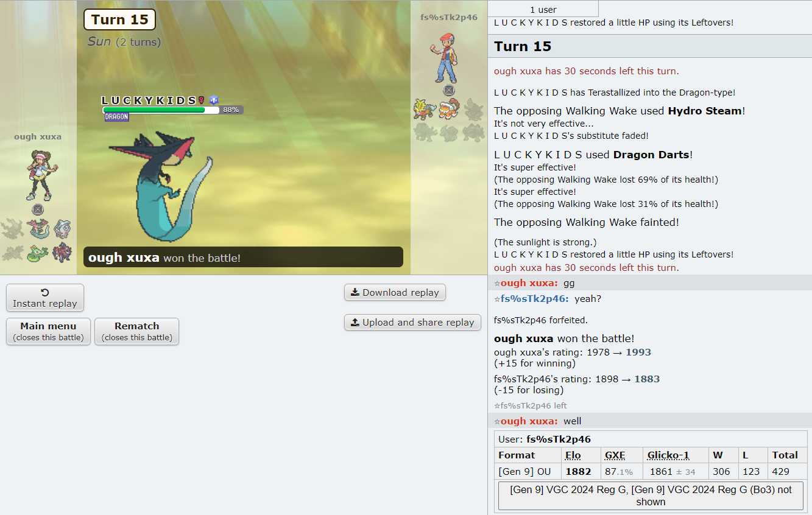Click the Instant replay button
Viewport: 812px width, 515px height.
[x=45, y=298]
